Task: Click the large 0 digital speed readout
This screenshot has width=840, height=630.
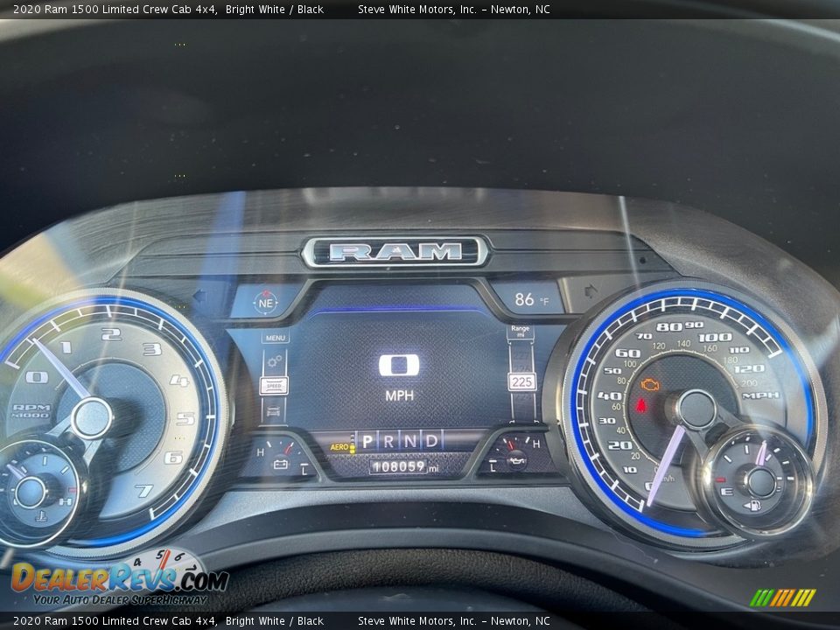Action: pyautogui.click(x=399, y=365)
